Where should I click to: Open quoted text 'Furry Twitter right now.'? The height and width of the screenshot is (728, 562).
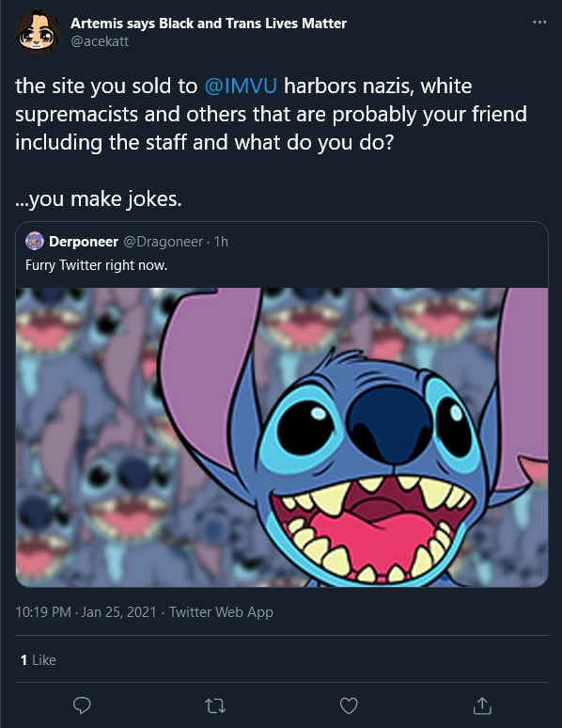coord(97,265)
